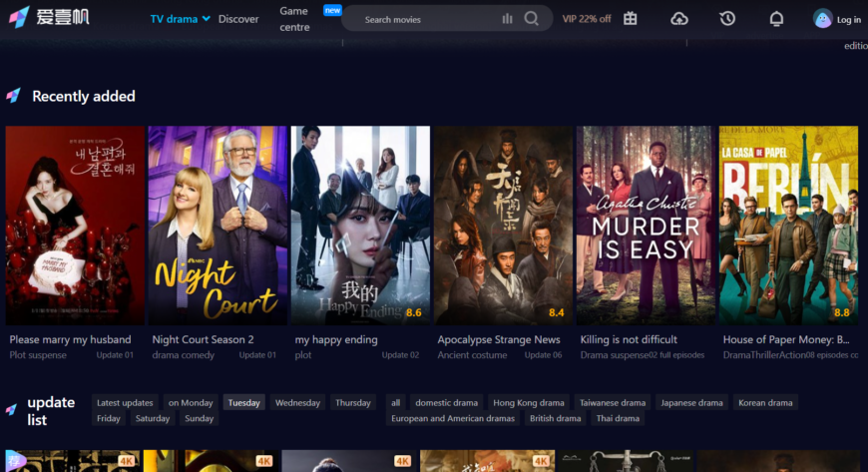Screen dimensions: 868x472
Task: Click the ranking bars icon in search box
Action: click(x=507, y=19)
